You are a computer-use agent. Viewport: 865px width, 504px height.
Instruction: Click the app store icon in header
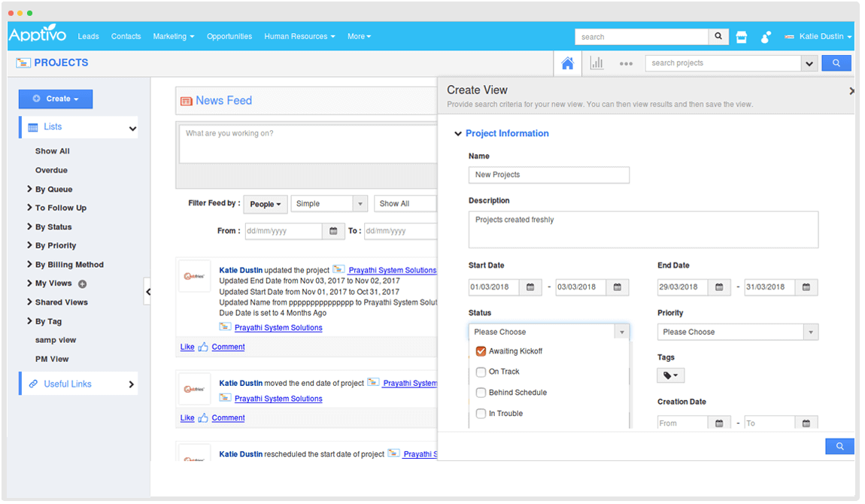coord(742,37)
